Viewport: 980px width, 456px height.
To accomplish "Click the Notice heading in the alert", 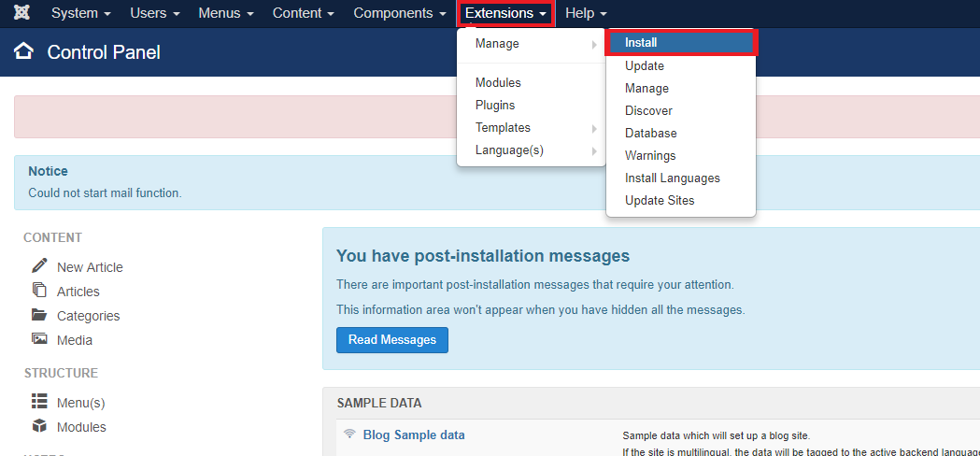I will point(49,171).
